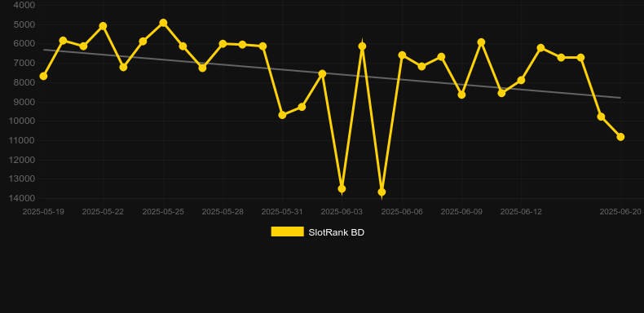Screen dimensions: 644x313
Task: Select the deep dip point above 2025-06-03
Action: [342, 188]
